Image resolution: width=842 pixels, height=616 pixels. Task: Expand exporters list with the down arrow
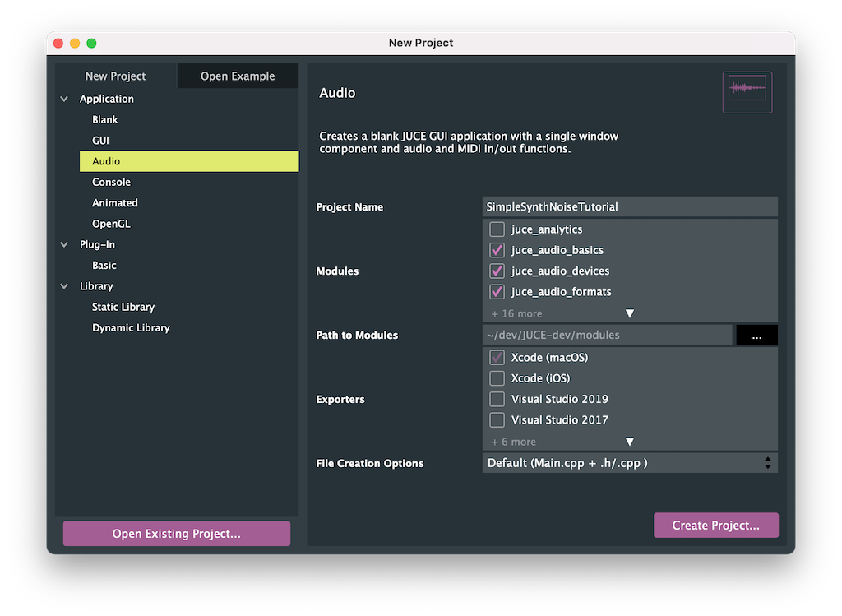point(630,442)
